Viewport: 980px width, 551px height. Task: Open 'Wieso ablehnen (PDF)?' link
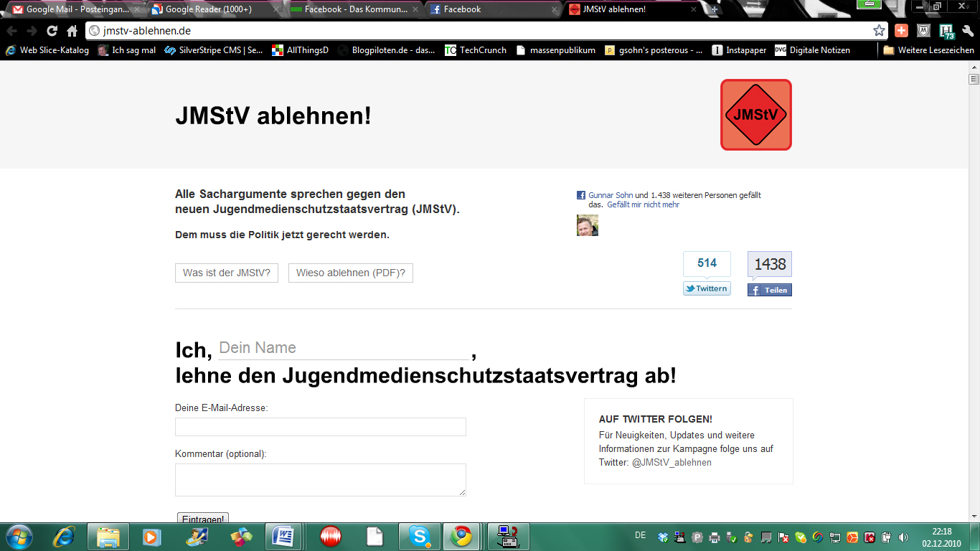[350, 273]
